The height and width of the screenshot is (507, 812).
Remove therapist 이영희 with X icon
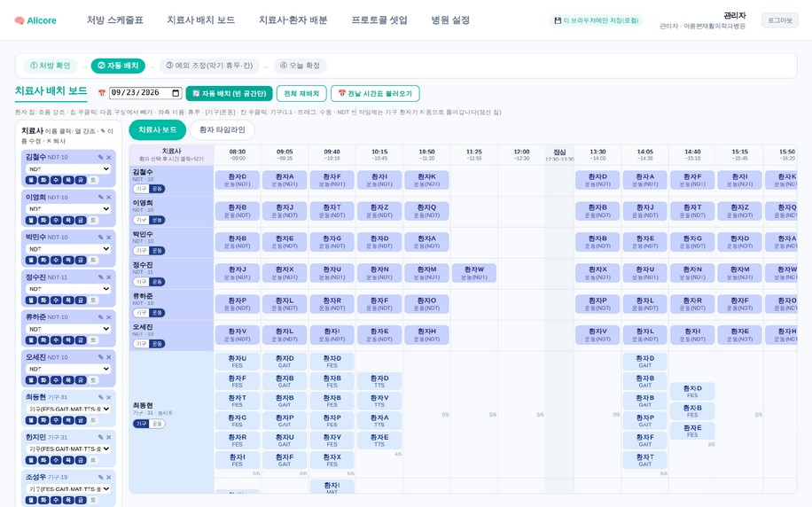109,198
